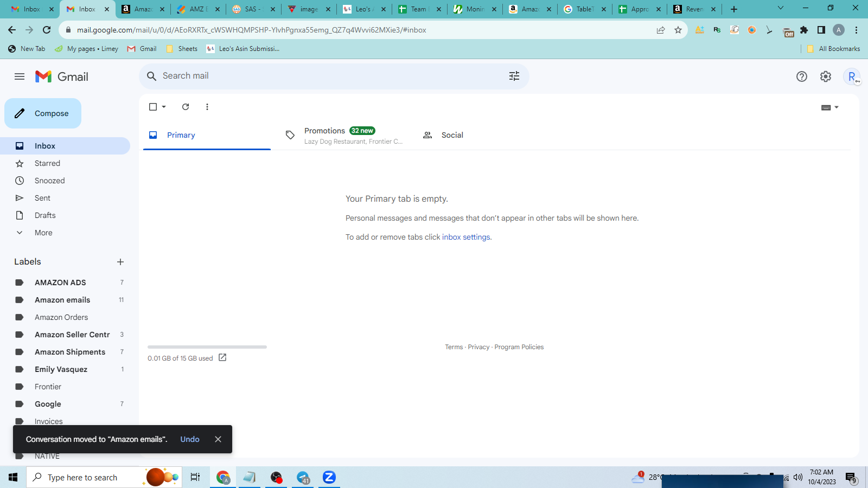Go back in the browser
The width and height of the screenshot is (868, 488).
coord(12,30)
